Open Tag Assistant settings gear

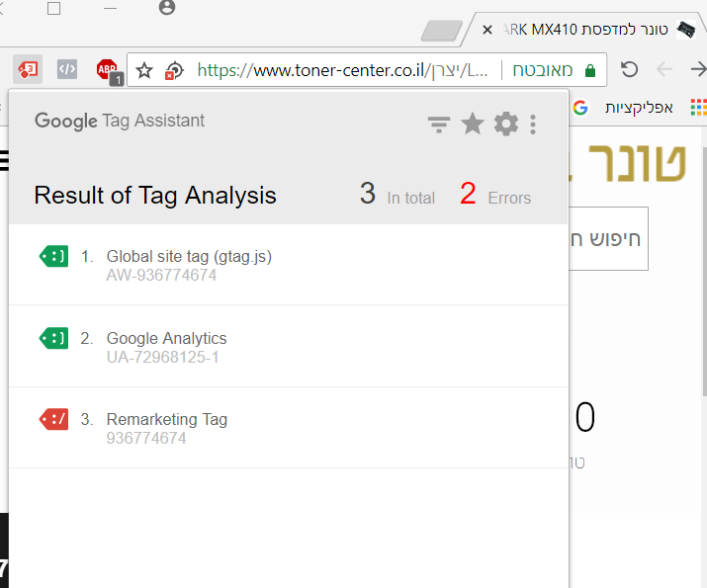[x=506, y=124]
